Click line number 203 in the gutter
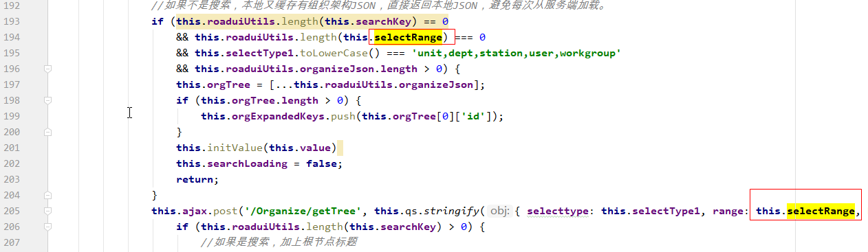The image size is (868, 252). point(12,179)
